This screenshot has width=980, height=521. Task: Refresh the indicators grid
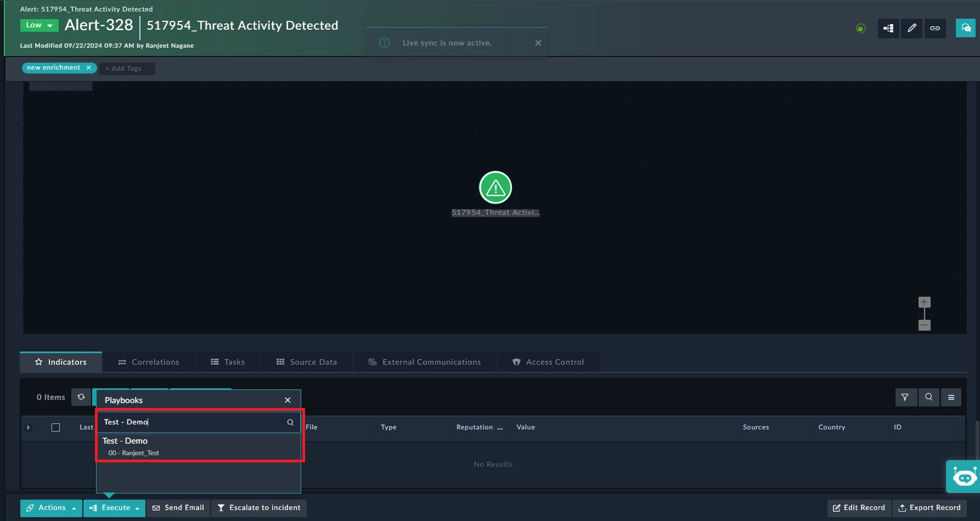pyautogui.click(x=81, y=397)
